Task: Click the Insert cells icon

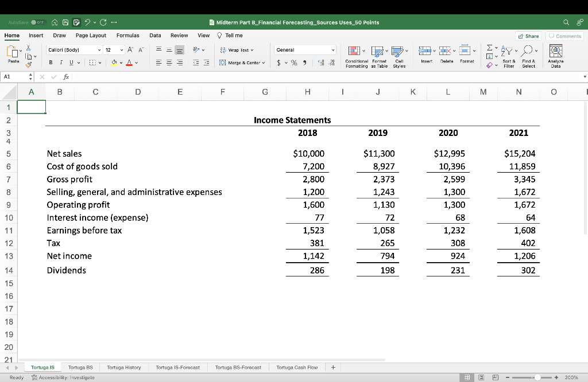Action: pos(424,50)
